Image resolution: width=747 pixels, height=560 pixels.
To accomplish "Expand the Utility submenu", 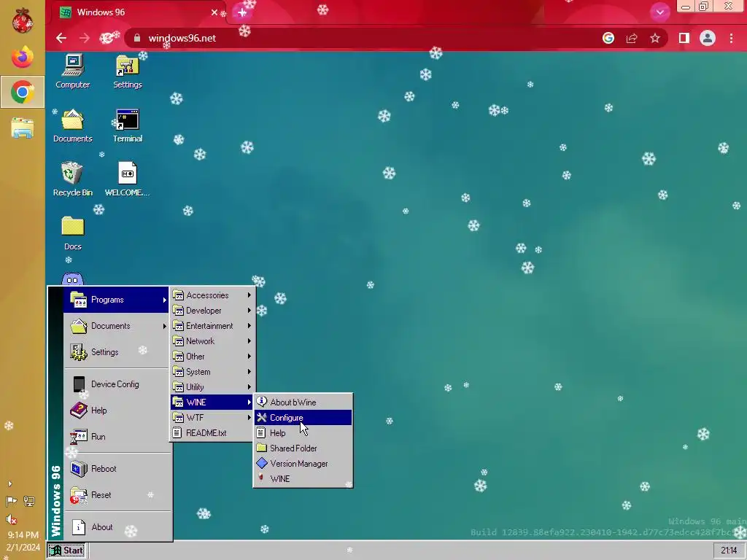I will 212,386.
